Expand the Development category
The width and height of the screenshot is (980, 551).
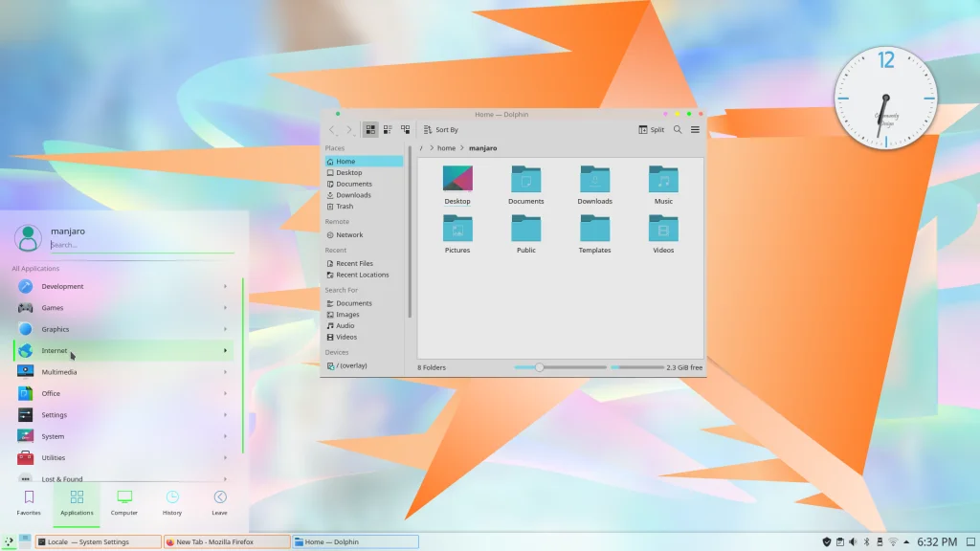(123, 286)
